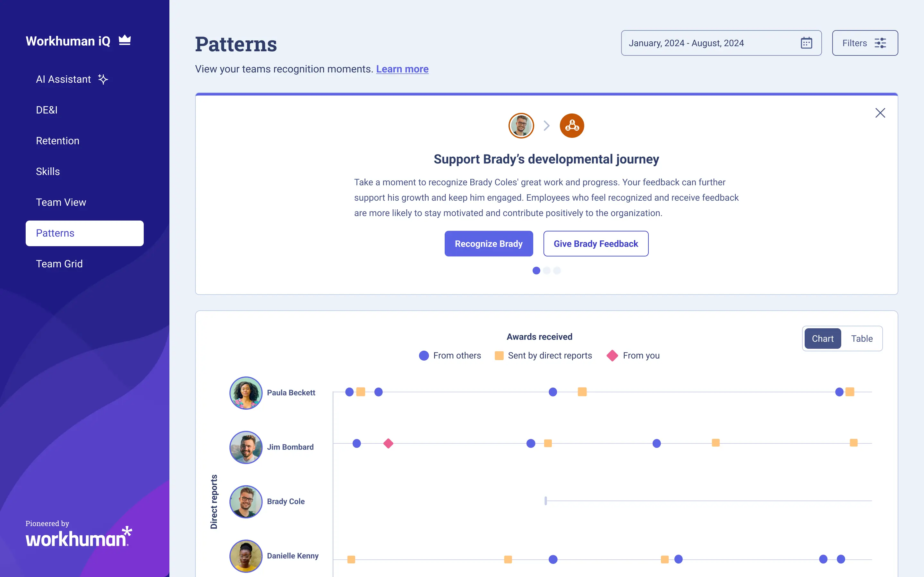Click the sparkle icon next to AI Assistant
The image size is (924, 577).
pyautogui.click(x=102, y=79)
